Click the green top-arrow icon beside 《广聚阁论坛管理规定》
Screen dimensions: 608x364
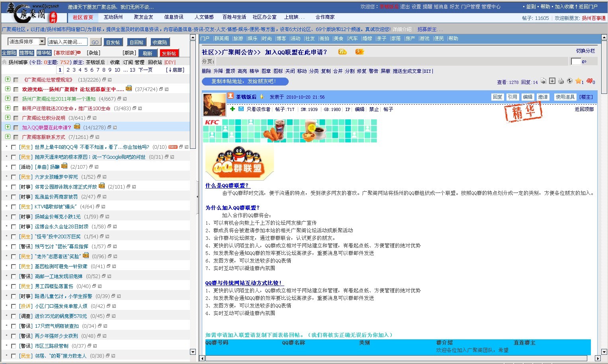click(x=8, y=80)
